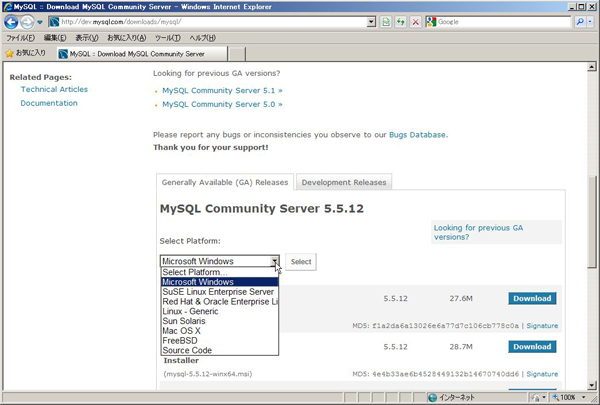Switch to Generally Available (GA) Releases tab

click(x=225, y=182)
